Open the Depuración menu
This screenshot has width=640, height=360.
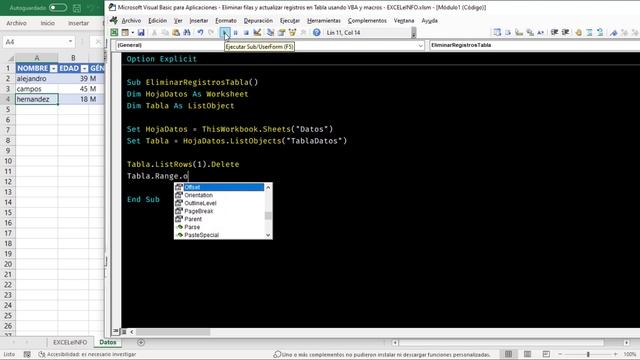point(258,20)
